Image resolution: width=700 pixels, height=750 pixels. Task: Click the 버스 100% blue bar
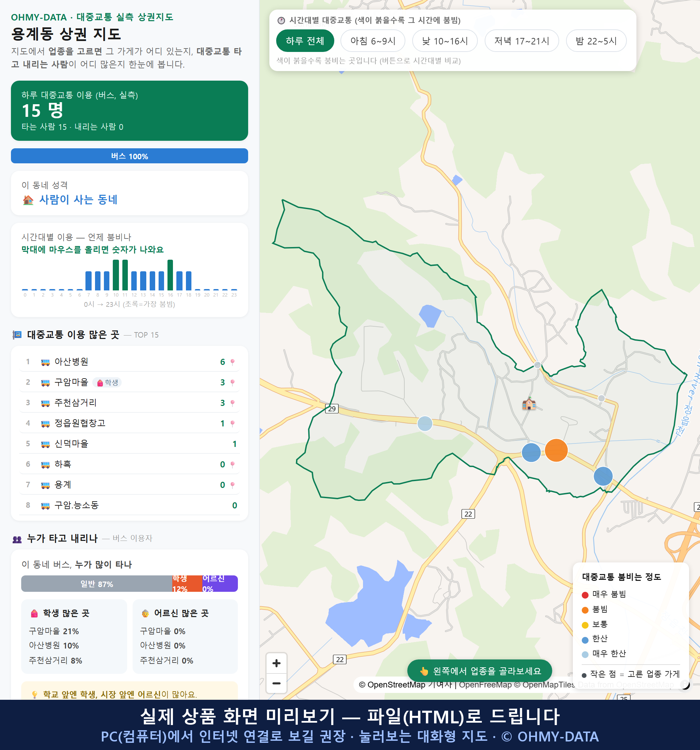130,156
